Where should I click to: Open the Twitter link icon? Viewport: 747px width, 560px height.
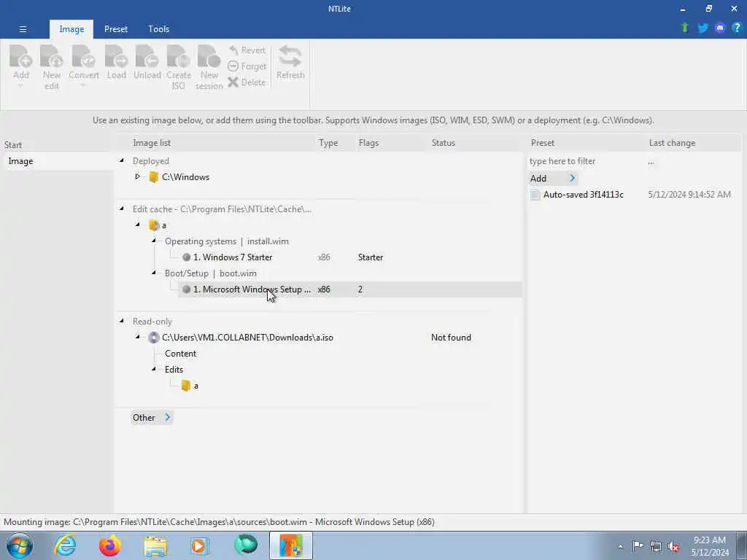point(703,28)
